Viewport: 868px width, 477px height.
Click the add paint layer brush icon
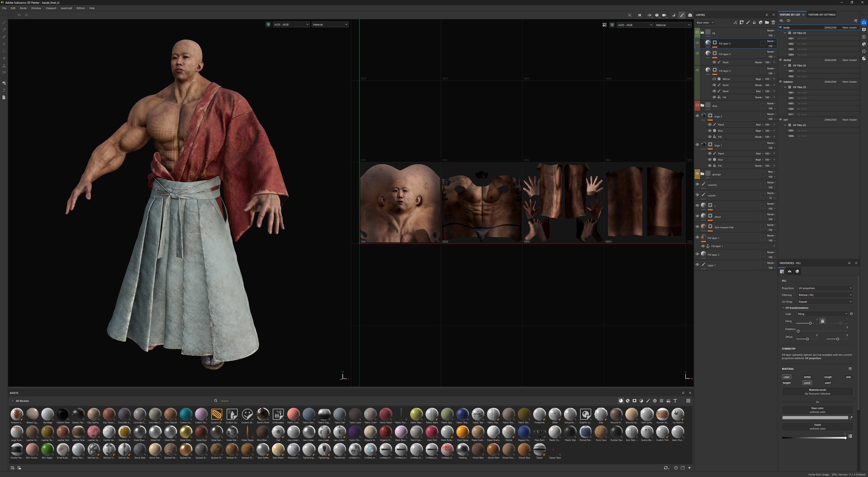point(748,23)
